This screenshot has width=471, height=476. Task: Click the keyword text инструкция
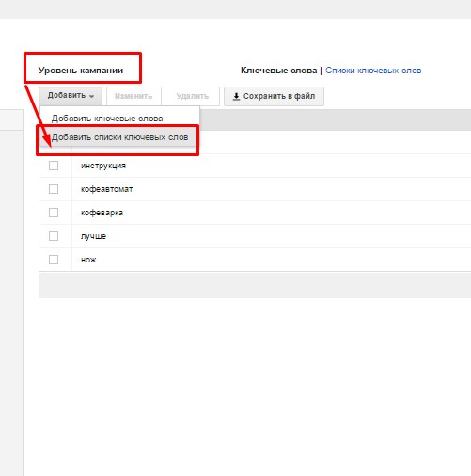click(103, 166)
